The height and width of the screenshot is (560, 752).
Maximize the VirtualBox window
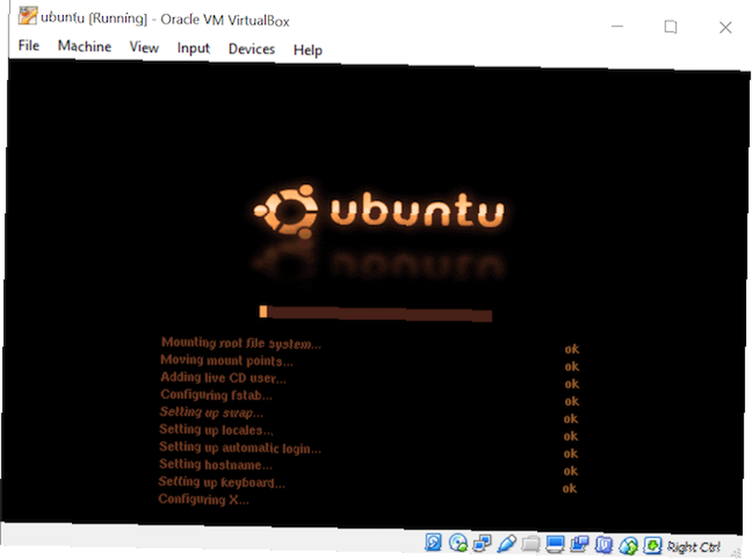tap(671, 27)
